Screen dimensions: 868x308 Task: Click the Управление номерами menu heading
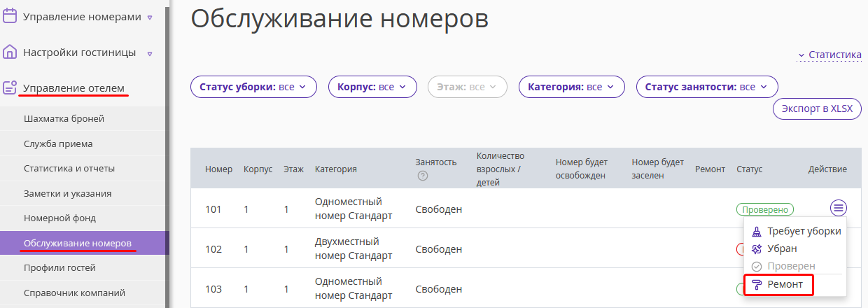click(82, 16)
